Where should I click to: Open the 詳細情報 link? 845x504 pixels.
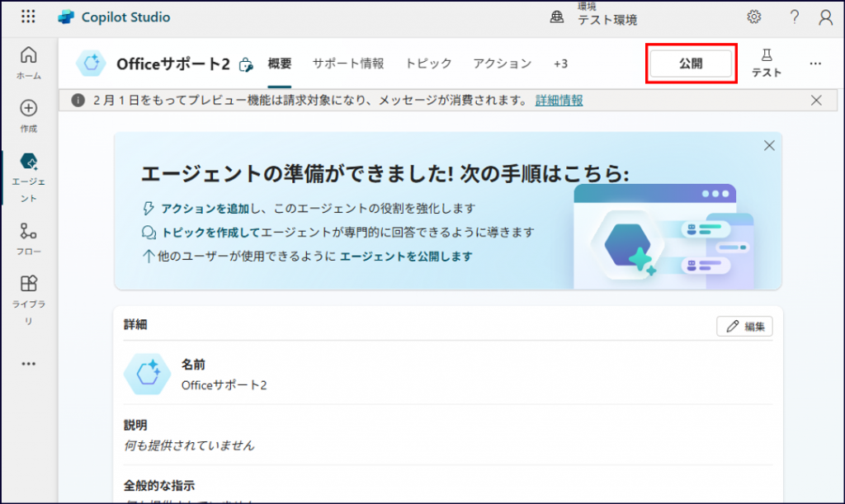(x=559, y=100)
